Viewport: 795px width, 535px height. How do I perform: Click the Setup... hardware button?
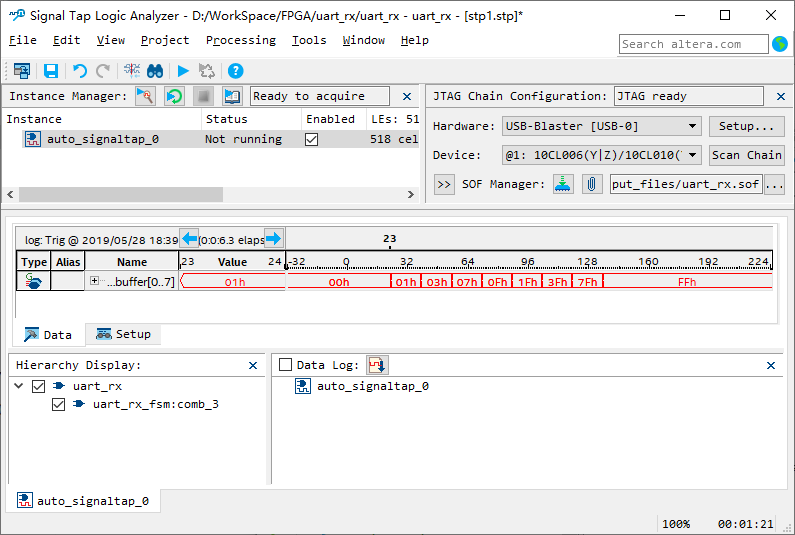coord(746,126)
